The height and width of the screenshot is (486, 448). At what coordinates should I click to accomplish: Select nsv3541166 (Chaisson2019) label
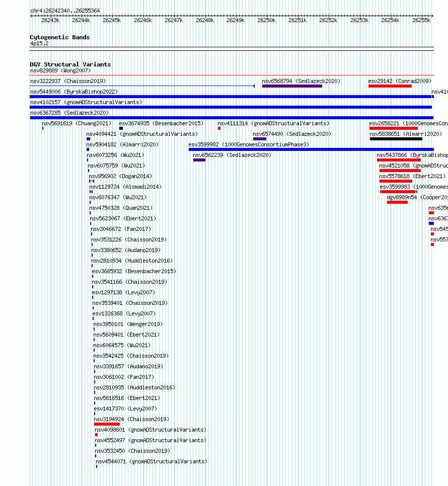click(129, 282)
